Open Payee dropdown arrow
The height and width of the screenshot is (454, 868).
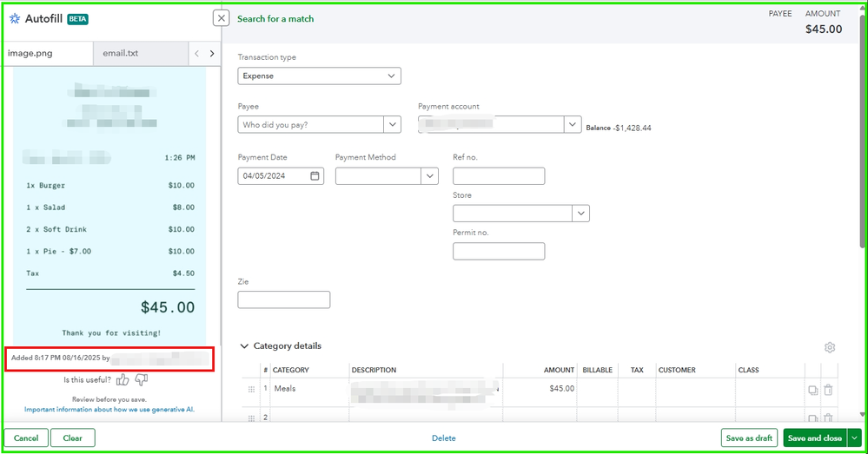[393, 124]
